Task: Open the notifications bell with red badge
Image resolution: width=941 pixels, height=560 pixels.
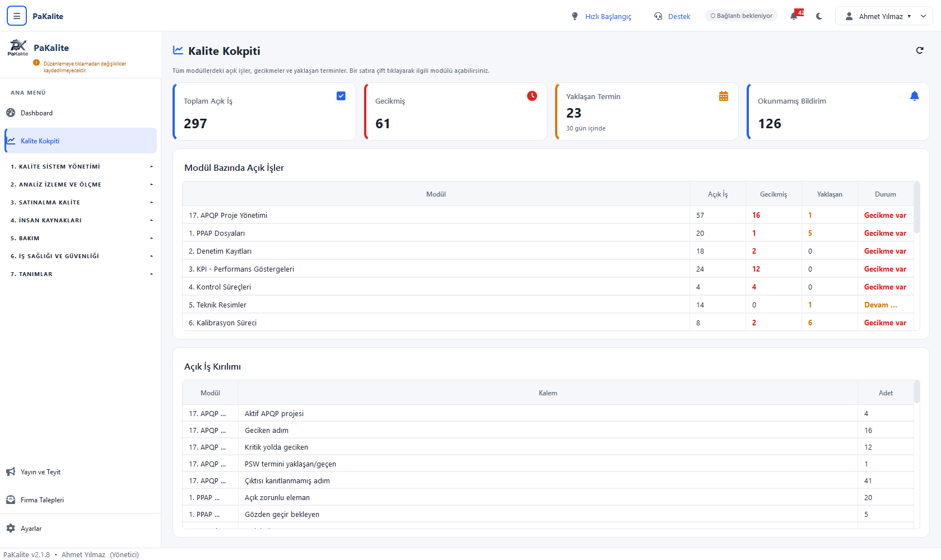Action: click(x=795, y=16)
